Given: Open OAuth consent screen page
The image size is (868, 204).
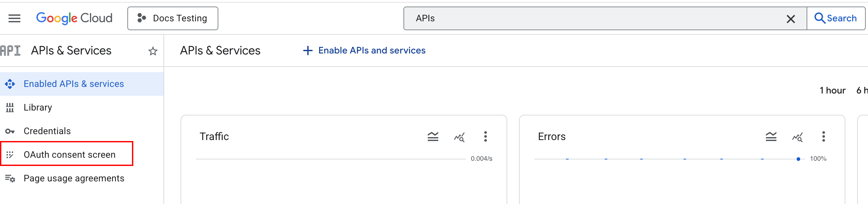Looking at the screenshot, I should click(69, 154).
